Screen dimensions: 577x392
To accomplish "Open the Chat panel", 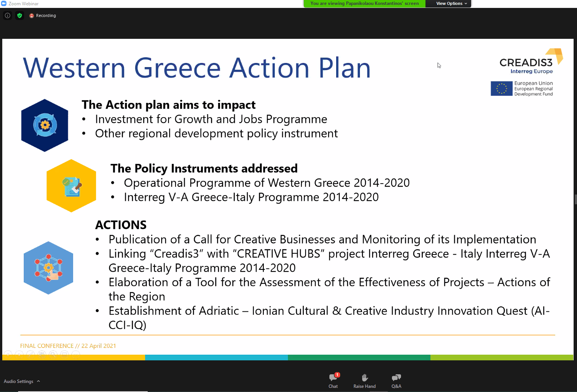I will pyautogui.click(x=333, y=381).
